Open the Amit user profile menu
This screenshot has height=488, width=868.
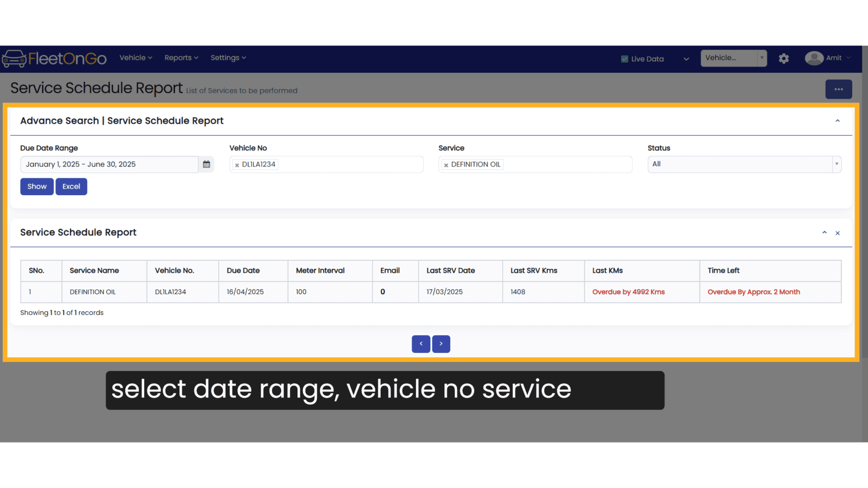coord(828,58)
